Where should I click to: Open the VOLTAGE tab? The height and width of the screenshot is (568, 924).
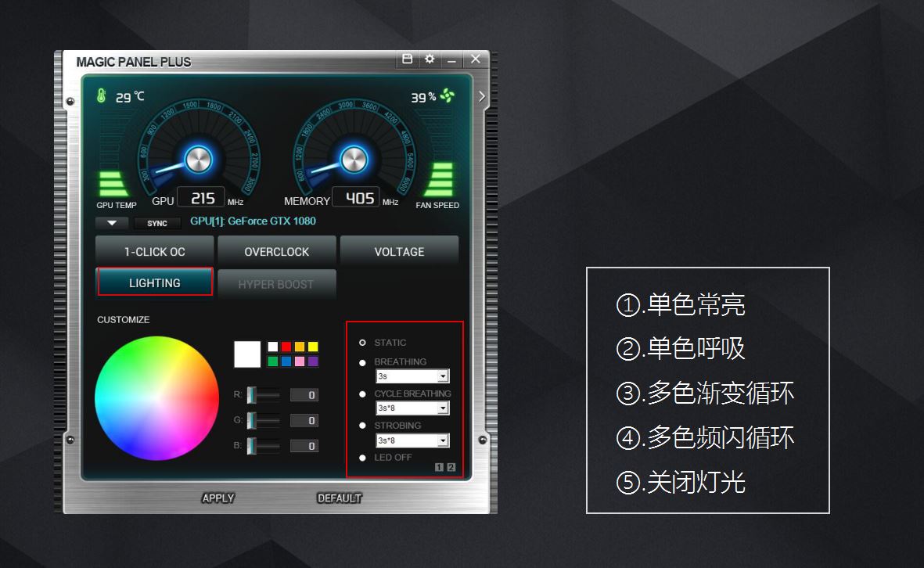coord(400,251)
